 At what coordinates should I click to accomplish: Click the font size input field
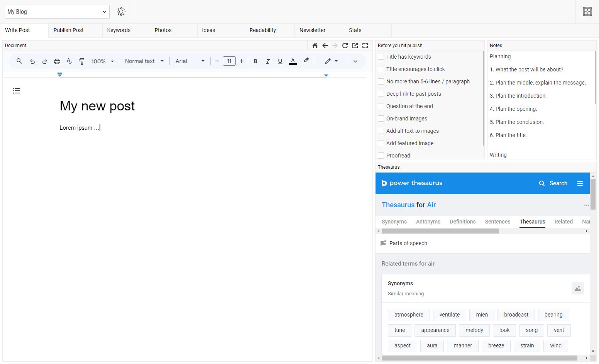(x=229, y=61)
